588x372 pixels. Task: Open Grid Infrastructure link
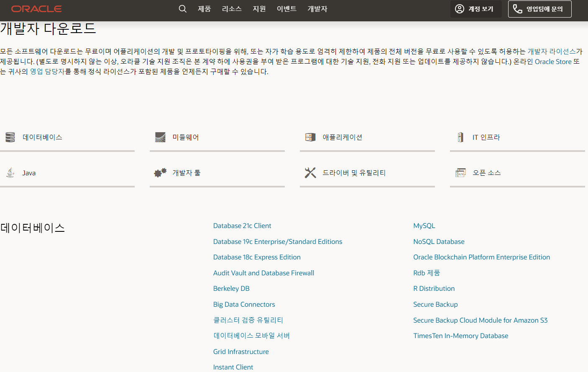[x=241, y=351]
